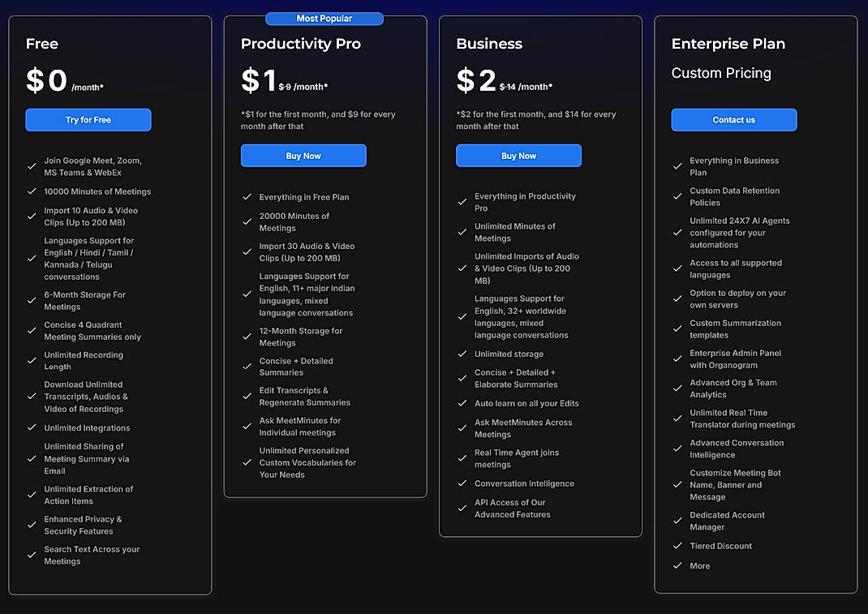This screenshot has width=868, height=614.
Task: Click Contact us on Enterprise Plan
Action: pyautogui.click(x=733, y=119)
